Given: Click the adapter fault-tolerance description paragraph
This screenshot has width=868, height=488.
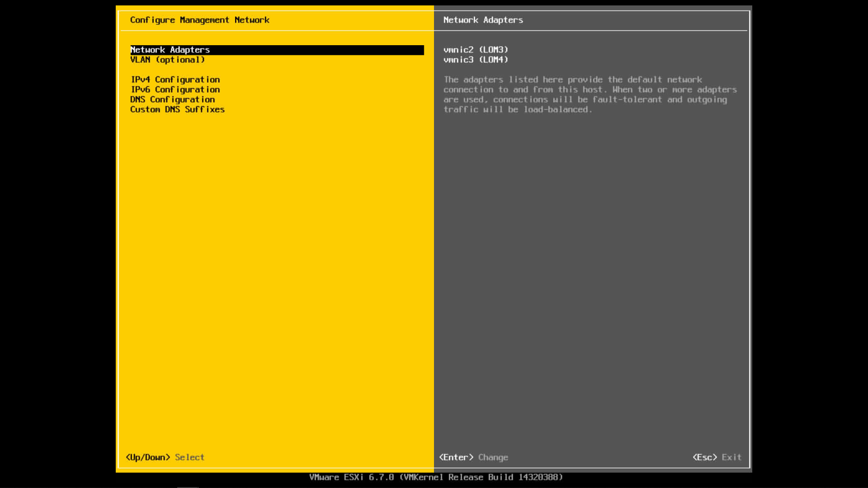Looking at the screenshot, I should tap(588, 94).
